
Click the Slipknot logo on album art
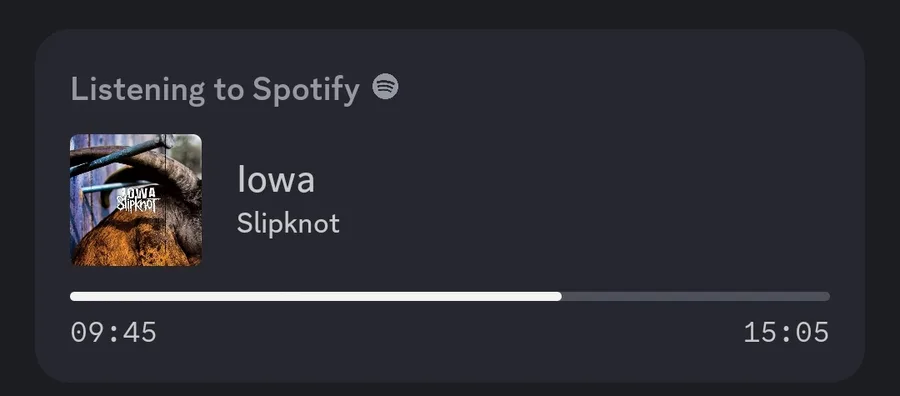pos(137,203)
